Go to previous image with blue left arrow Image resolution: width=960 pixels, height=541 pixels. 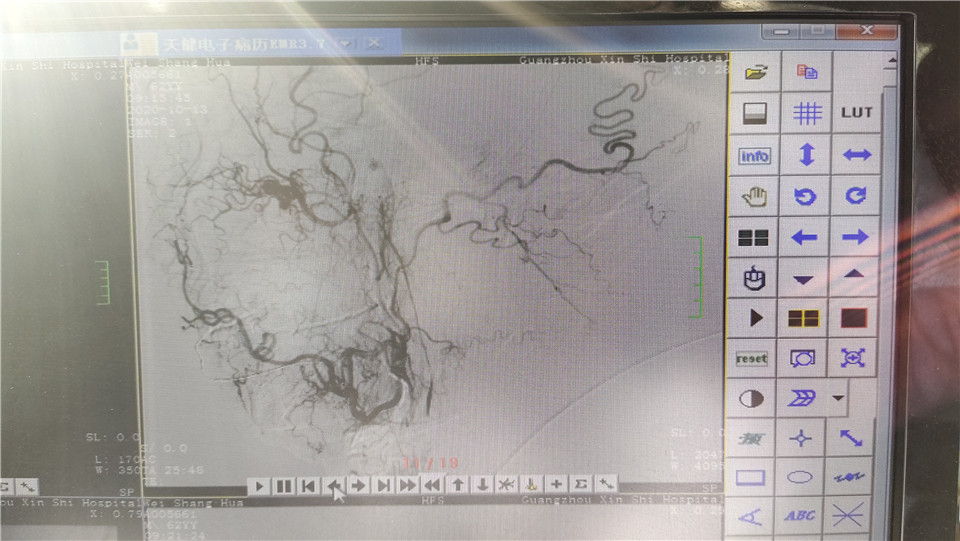click(x=804, y=237)
